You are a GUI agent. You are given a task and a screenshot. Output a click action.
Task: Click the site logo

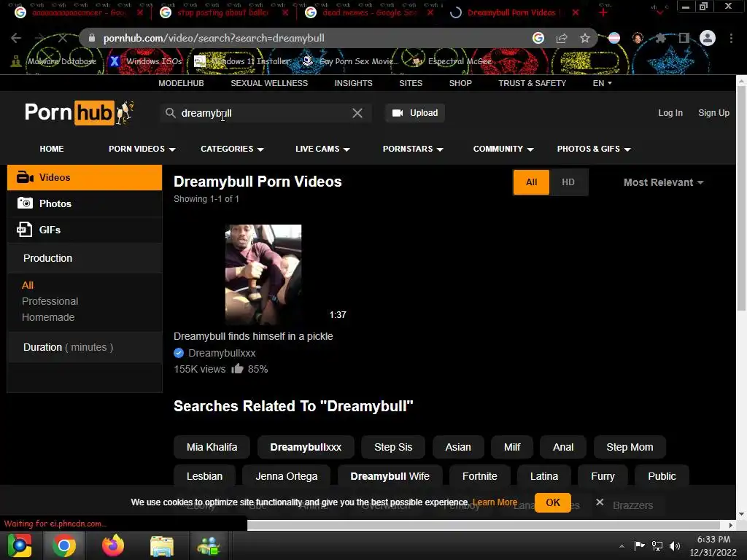(79, 113)
